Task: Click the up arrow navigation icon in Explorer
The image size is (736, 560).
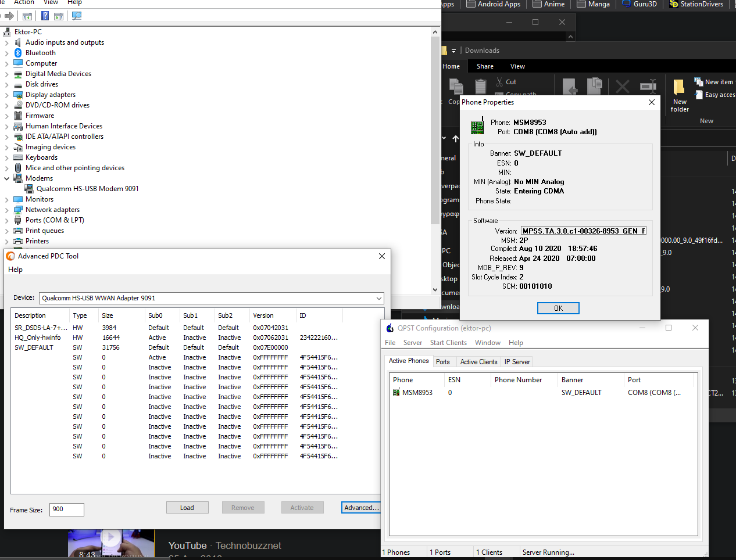Action: click(x=456, y=139)
